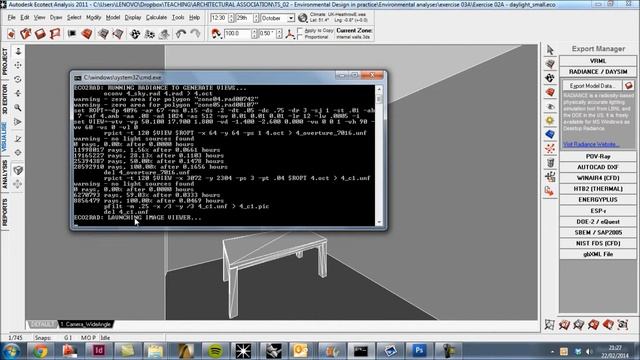Click the RADIANCE / DAYSIM section header
This screenshot has width=640, height=360.
(598, 72)
